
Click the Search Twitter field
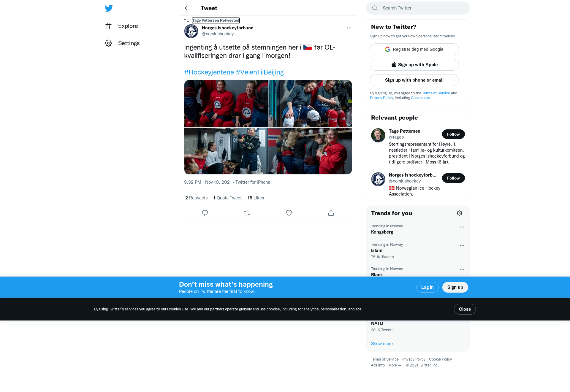pos(418,8)
